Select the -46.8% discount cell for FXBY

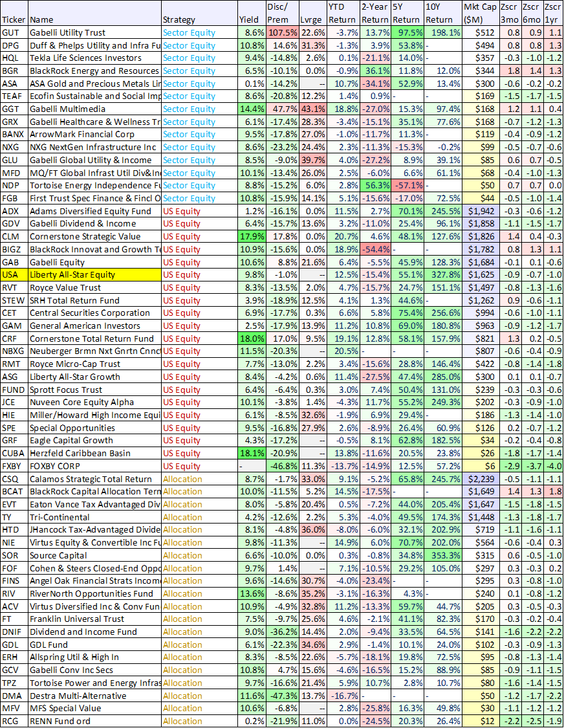[282, 466]
